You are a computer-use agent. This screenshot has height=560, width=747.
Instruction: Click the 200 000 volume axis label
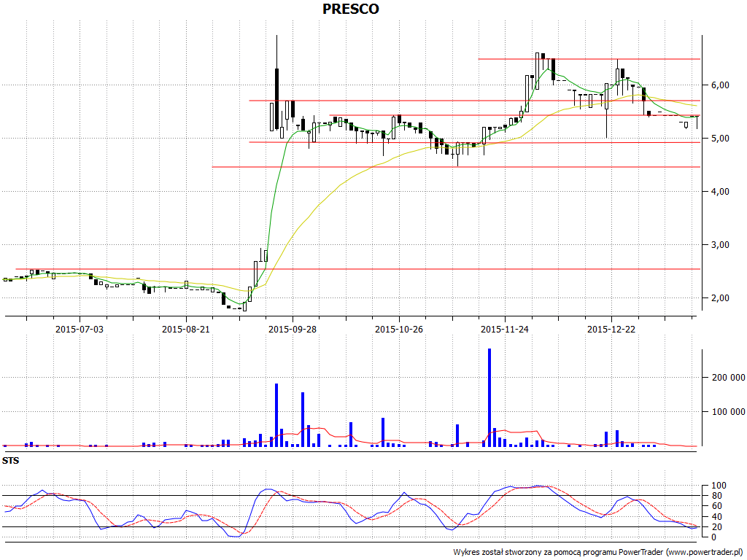729,378
